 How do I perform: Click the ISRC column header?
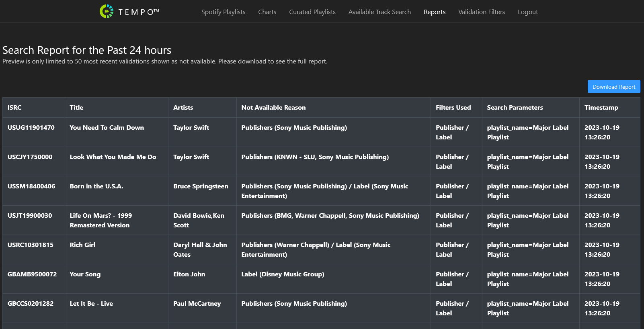[x=14, y=108]
